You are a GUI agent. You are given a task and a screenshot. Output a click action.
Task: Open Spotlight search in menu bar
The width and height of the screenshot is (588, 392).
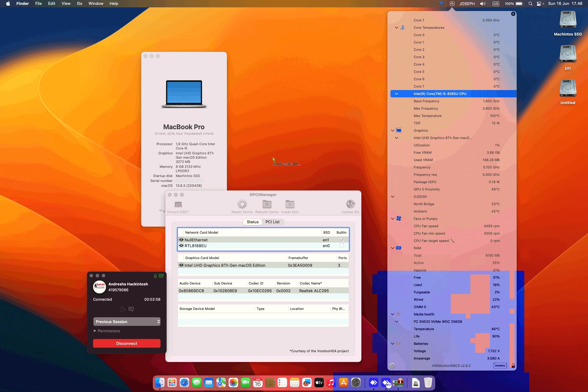pyautogui.click(x=530, y=4)
